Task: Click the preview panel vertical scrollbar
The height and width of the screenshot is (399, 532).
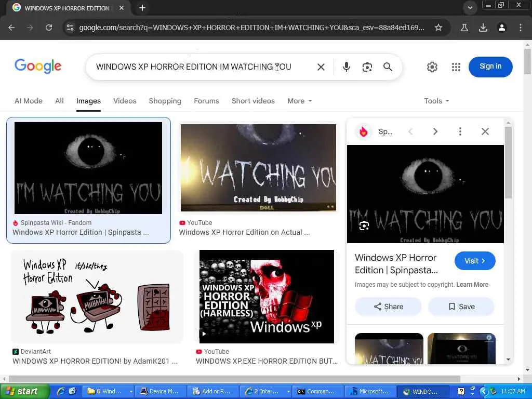Action: 508,162
